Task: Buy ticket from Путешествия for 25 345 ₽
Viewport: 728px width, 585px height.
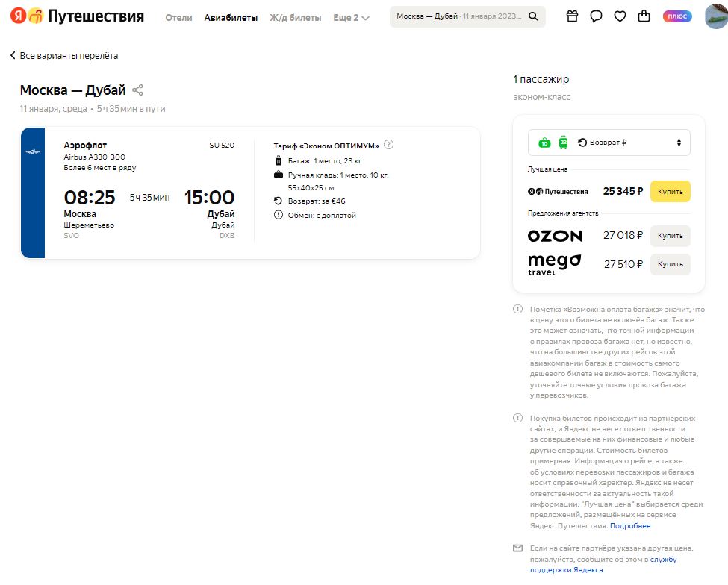Action: pos(670,192)
